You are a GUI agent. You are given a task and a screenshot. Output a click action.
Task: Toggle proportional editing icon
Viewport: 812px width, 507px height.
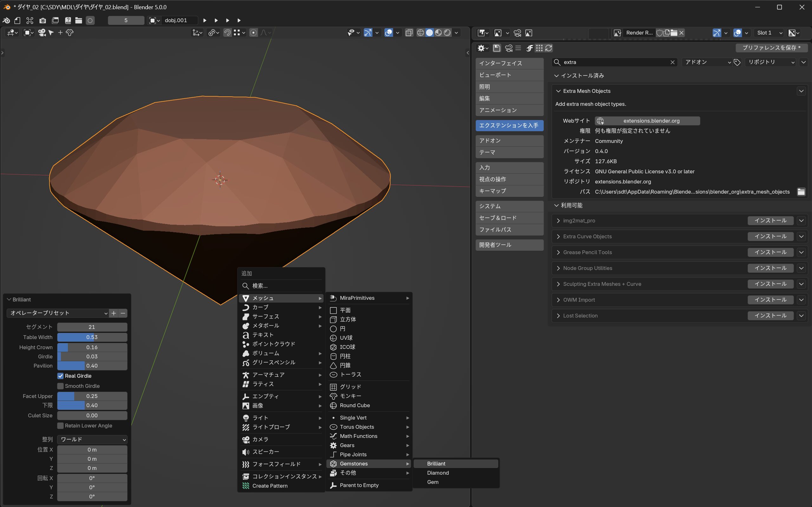pos(254,33)
